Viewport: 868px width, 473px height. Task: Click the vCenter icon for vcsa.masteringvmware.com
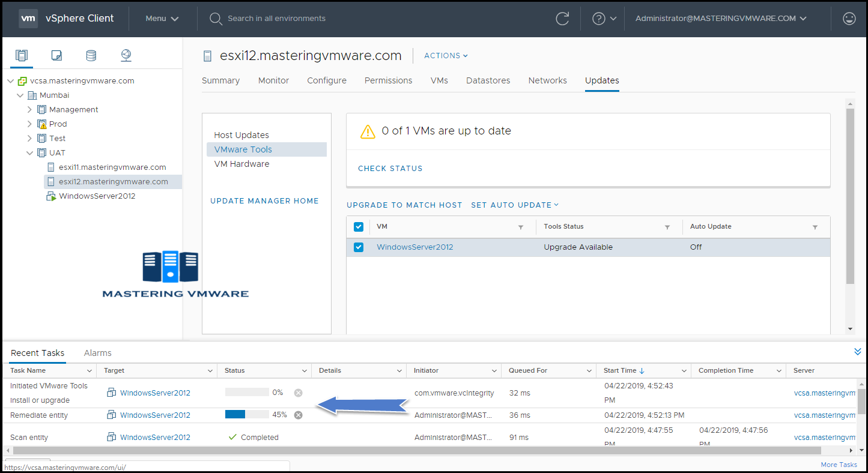click(x=22, y=81)
